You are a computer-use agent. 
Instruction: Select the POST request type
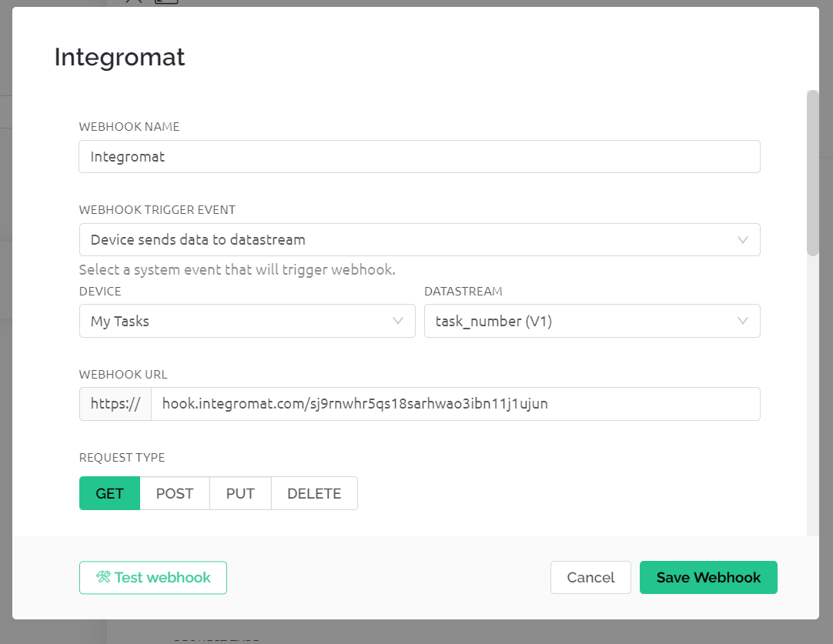pyautogui.click(x=175, y=493)
